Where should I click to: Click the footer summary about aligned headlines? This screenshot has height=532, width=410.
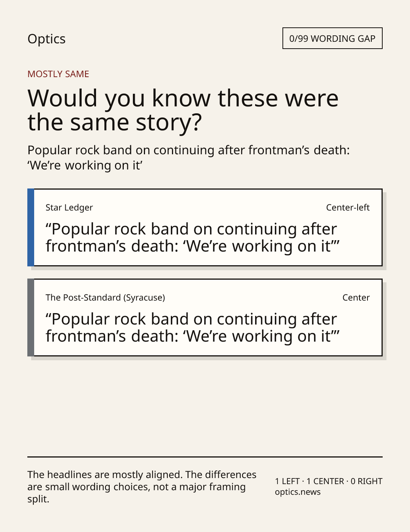click(142, 487)
